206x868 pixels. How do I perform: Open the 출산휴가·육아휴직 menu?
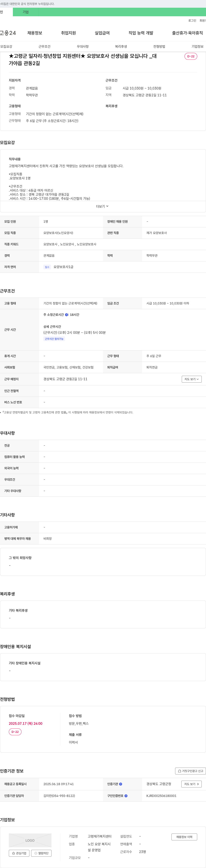[187, 33]
